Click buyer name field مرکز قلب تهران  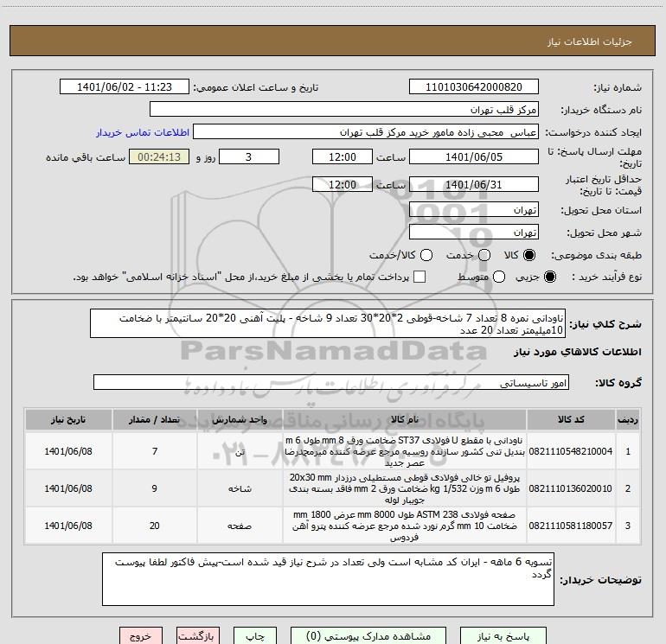coord(344,110)
